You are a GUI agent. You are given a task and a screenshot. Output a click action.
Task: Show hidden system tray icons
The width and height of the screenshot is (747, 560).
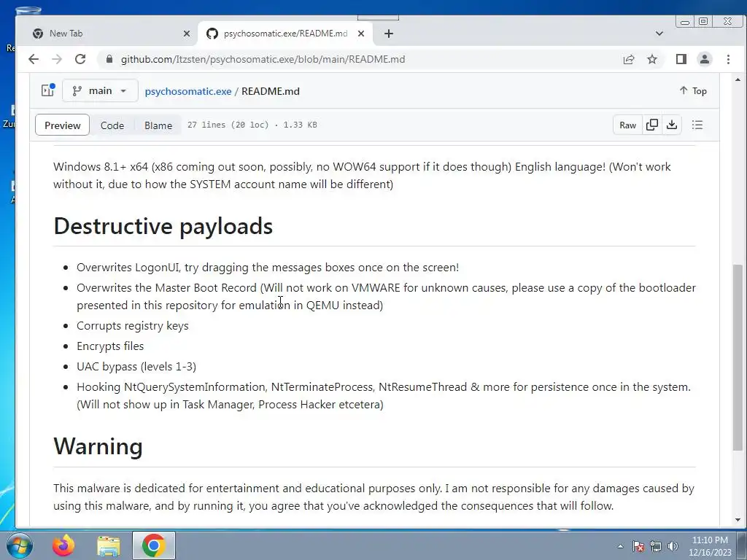click(620, 547)
